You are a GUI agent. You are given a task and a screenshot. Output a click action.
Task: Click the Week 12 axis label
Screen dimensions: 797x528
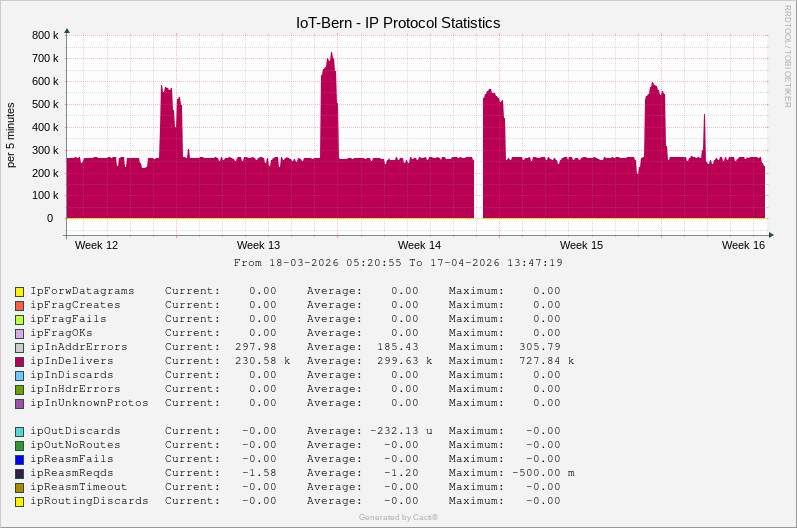click(96, 245)
